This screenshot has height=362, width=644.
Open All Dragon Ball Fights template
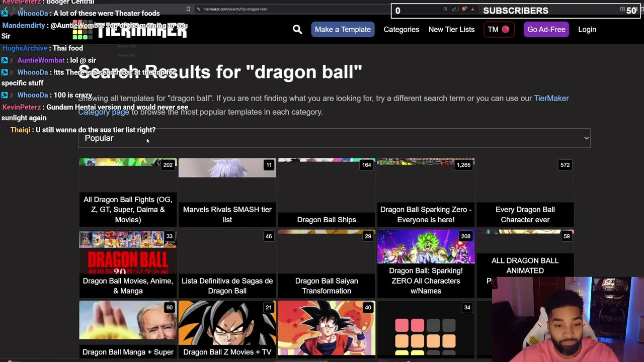point(128,193)
